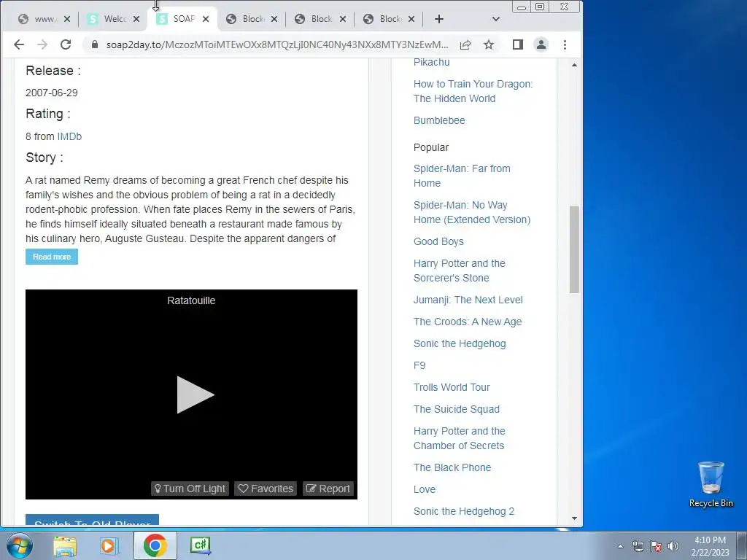The image size is (747, 560).
Task: Open the Chrome side panel icon
Action: pyautogui.click(x=518, y=44)
